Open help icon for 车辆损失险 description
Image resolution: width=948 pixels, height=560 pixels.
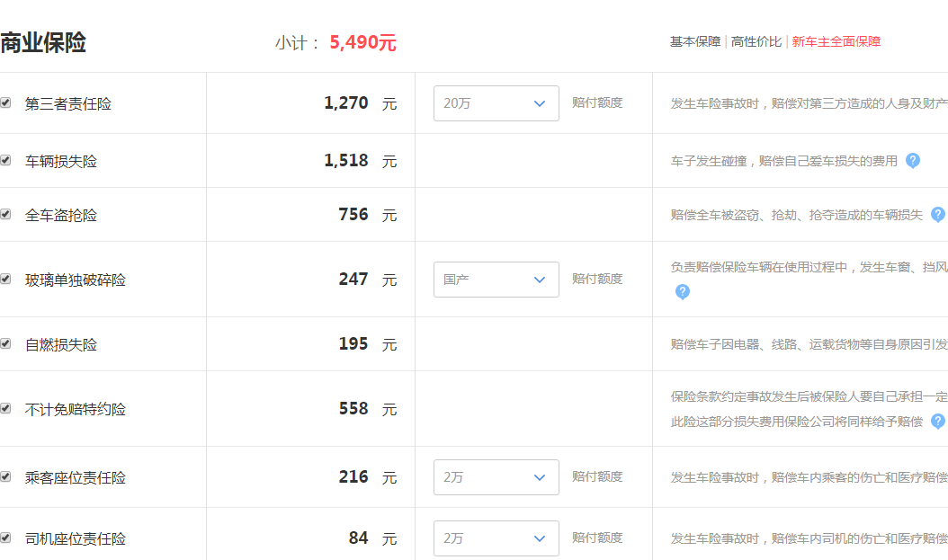pos(913,161)
